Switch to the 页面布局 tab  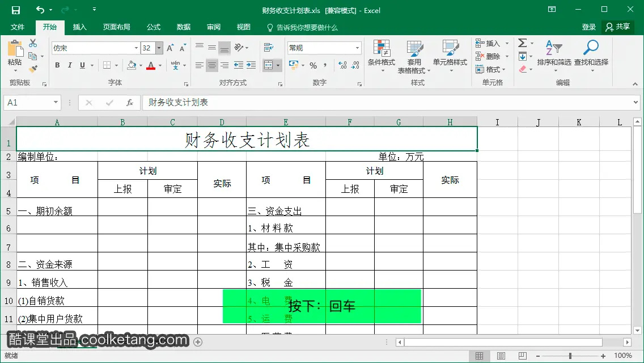pos(117,27)
